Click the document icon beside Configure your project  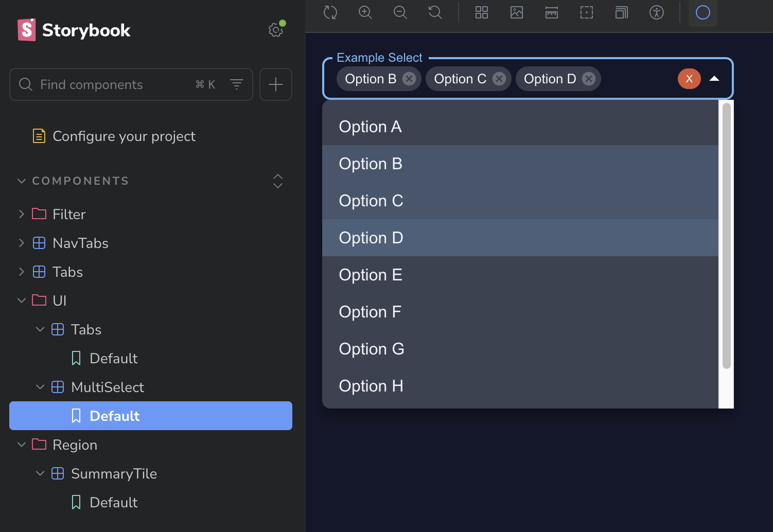39,136
